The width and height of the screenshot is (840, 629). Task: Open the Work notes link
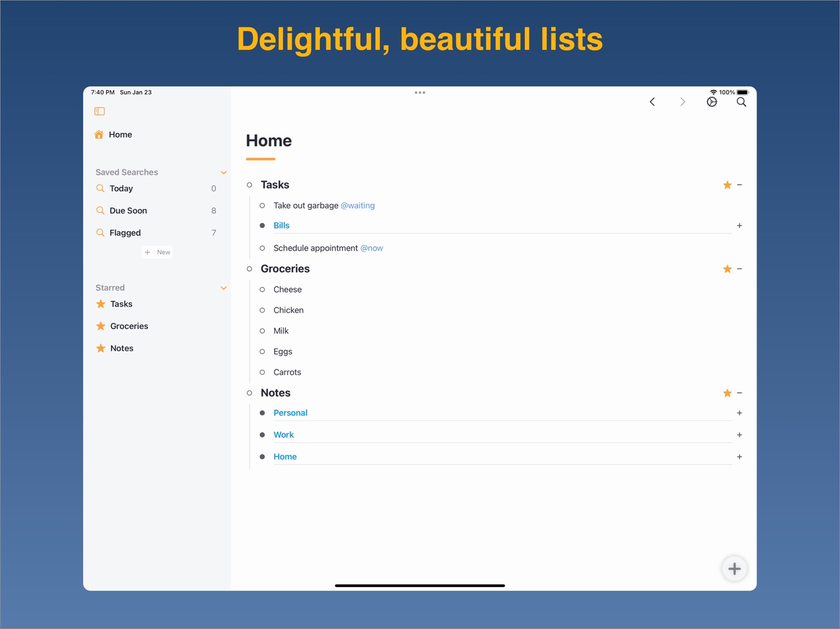point(284,435)
